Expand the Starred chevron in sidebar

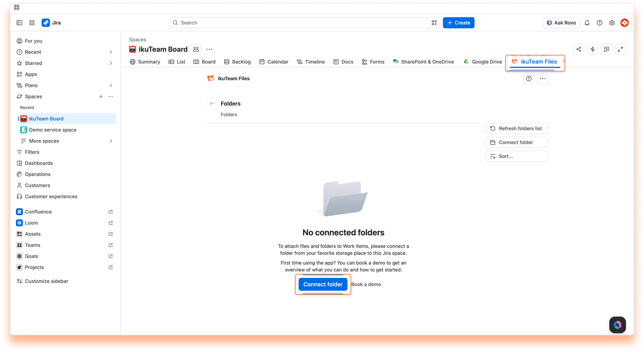[111, 63]
